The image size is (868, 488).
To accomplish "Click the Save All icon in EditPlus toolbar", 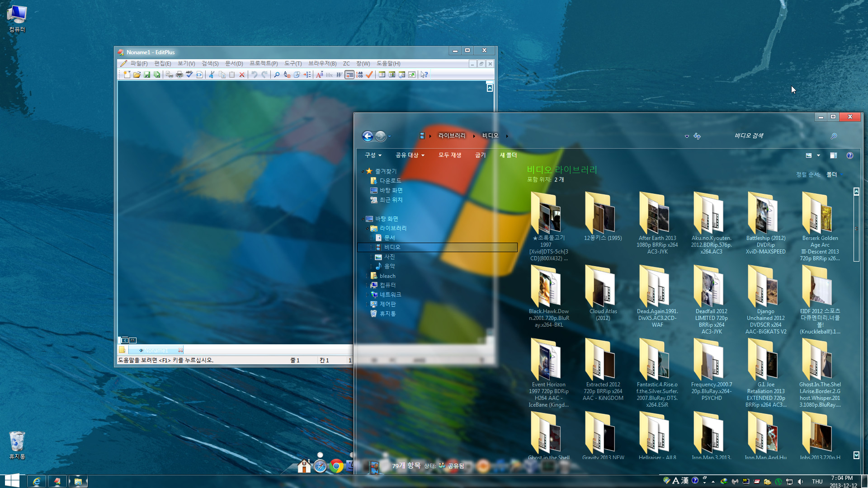I will [x=157, y=75].
